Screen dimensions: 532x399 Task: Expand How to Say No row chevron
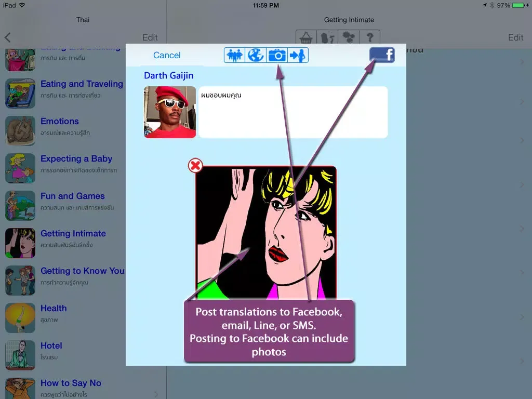(156, 394)
